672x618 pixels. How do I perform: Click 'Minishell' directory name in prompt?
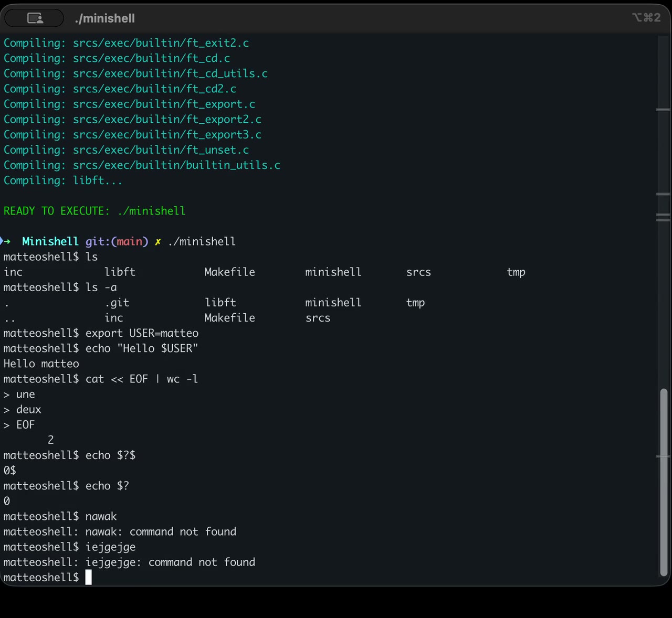coord(50,241)
